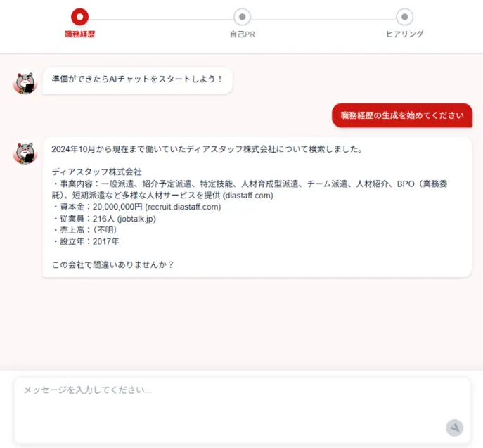Image resolution: width=483 pixels, height=448 pixels.
Task: Select the ヒアリング step circle
Action: click(404, 17)
